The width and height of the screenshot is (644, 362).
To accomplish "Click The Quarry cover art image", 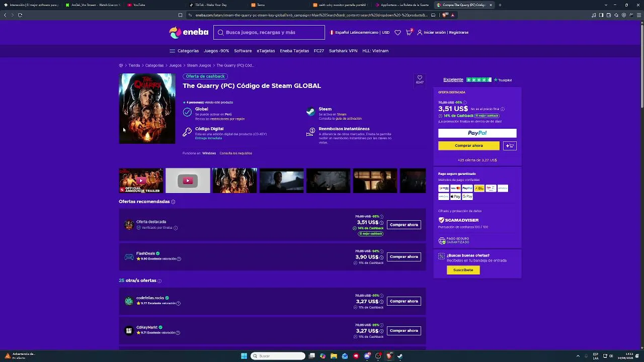I will click(x=147, y=109).
